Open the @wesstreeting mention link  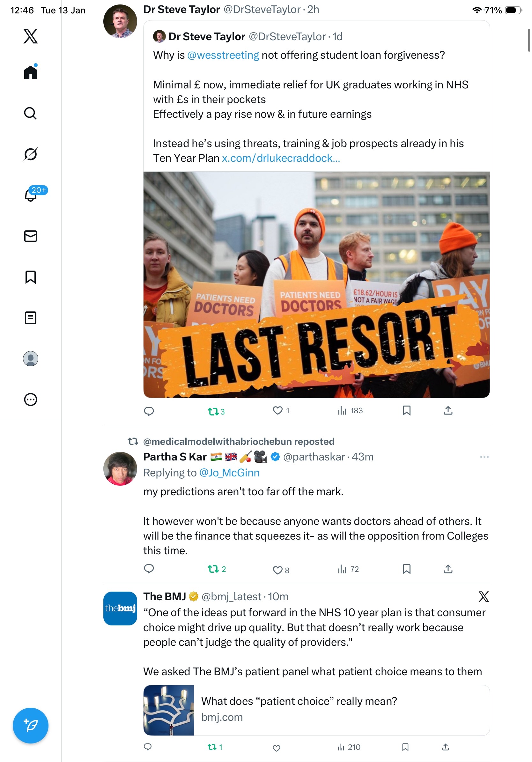223,55
